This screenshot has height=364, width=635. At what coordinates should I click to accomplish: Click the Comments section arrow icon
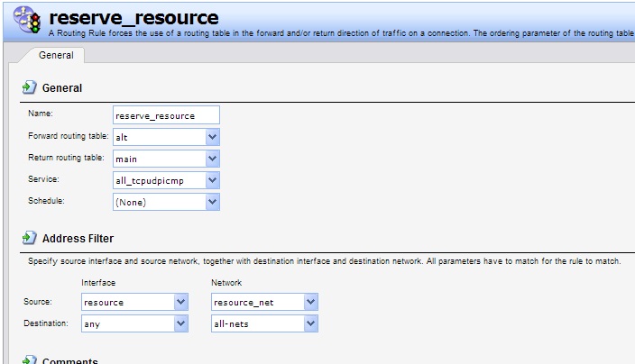[28, 359]
